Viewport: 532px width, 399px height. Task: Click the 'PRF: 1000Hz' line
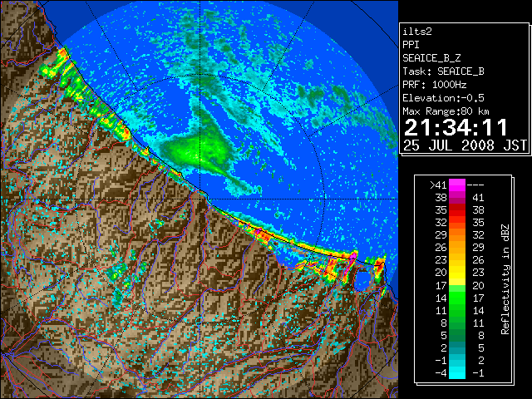[x=435, y=85]
